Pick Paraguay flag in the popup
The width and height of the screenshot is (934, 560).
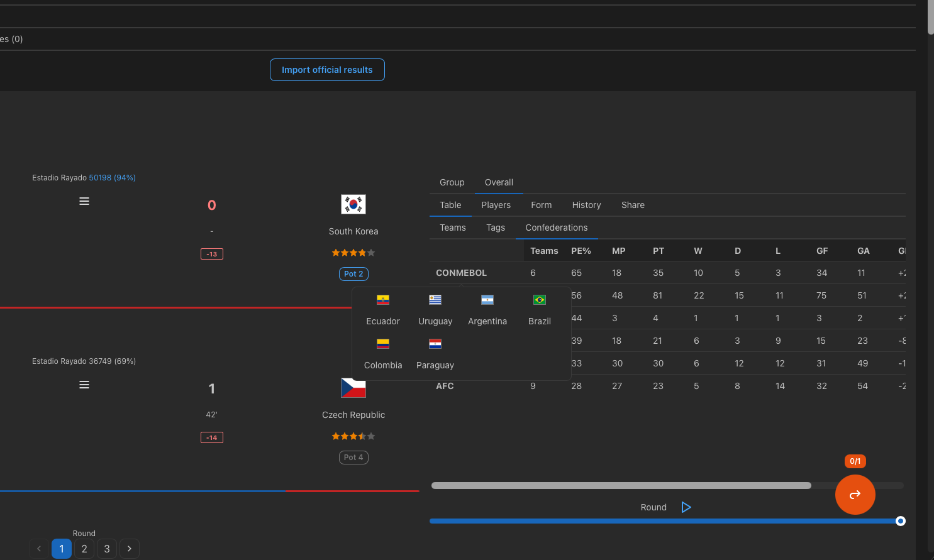(435, 344)
